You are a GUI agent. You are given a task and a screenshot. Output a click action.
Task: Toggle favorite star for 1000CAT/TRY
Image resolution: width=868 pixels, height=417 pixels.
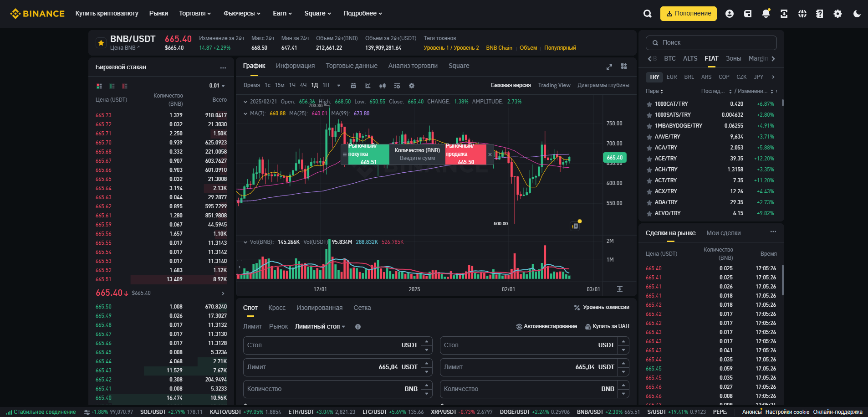pos(649,104)
